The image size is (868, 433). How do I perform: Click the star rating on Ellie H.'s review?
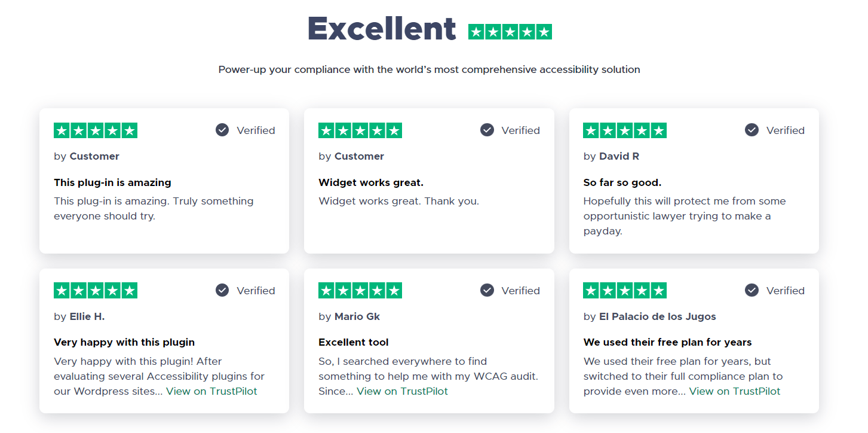coord(95,290)
